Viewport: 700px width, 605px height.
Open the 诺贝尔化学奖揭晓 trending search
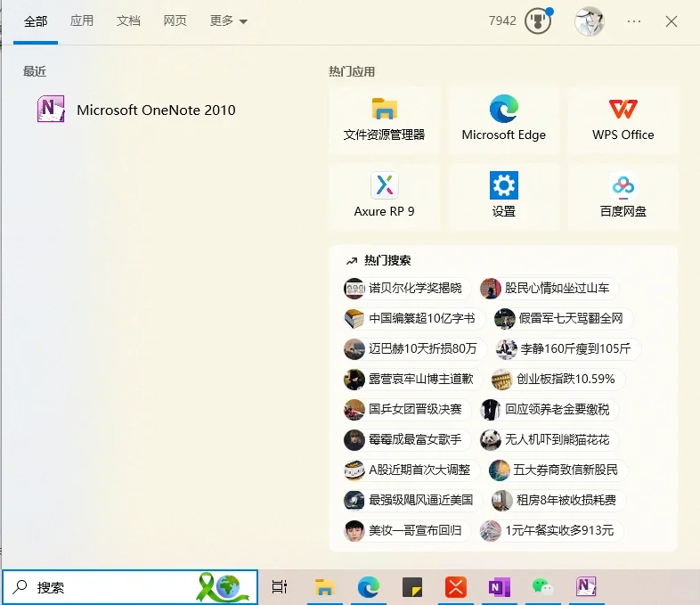coord(407,288)
